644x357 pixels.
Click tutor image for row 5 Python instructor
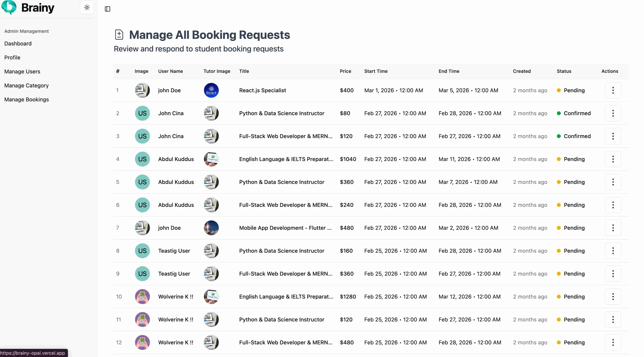tap(211, 182)
